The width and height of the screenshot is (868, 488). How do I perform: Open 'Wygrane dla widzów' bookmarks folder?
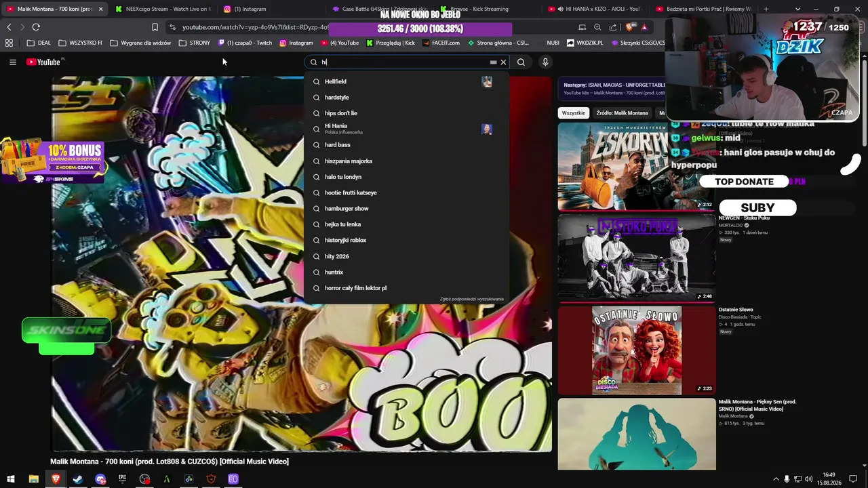point(140,43)
